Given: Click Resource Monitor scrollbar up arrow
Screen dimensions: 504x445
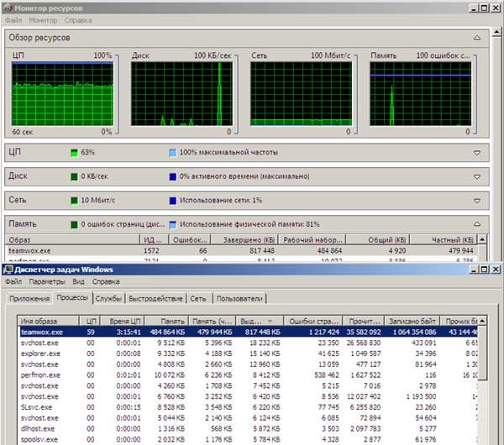Looking at the screenshot, I should tap(496, 32).
